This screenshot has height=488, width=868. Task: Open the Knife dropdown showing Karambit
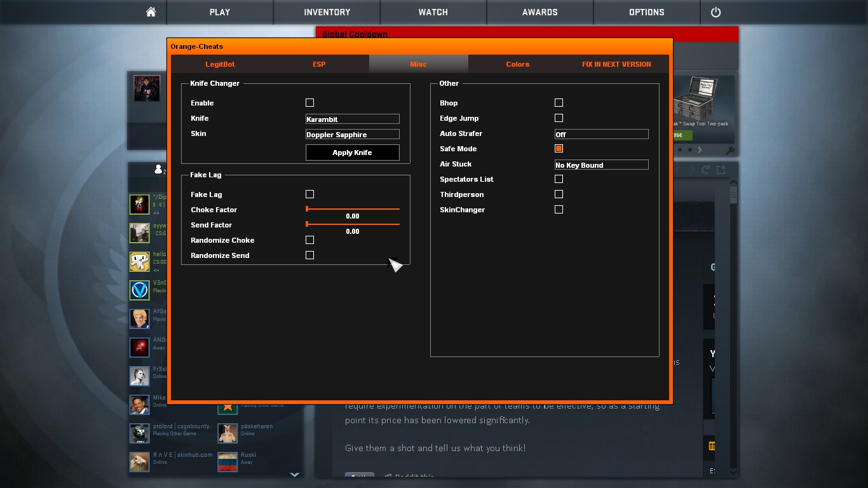pos(353,119)
